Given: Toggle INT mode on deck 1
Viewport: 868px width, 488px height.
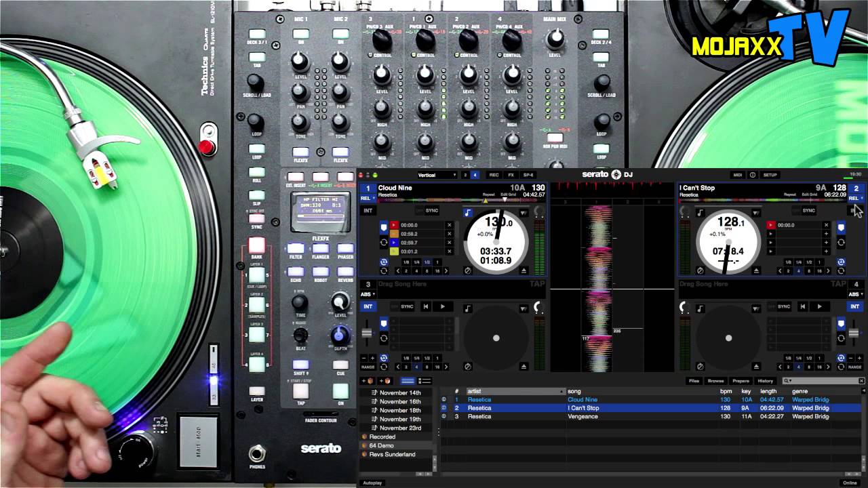Looking at the screenshot, I should pos(368,211).
